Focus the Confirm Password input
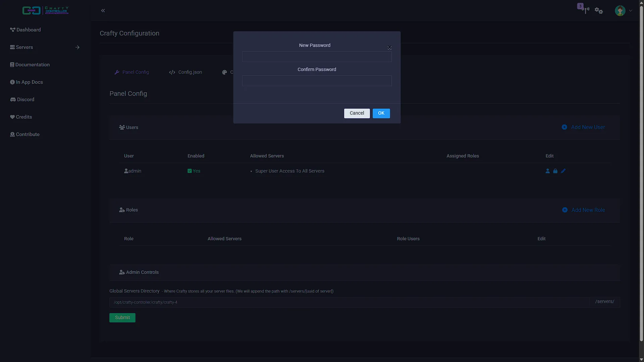The image size is (644, 362). pyautogui.click(x=317, y=81)
